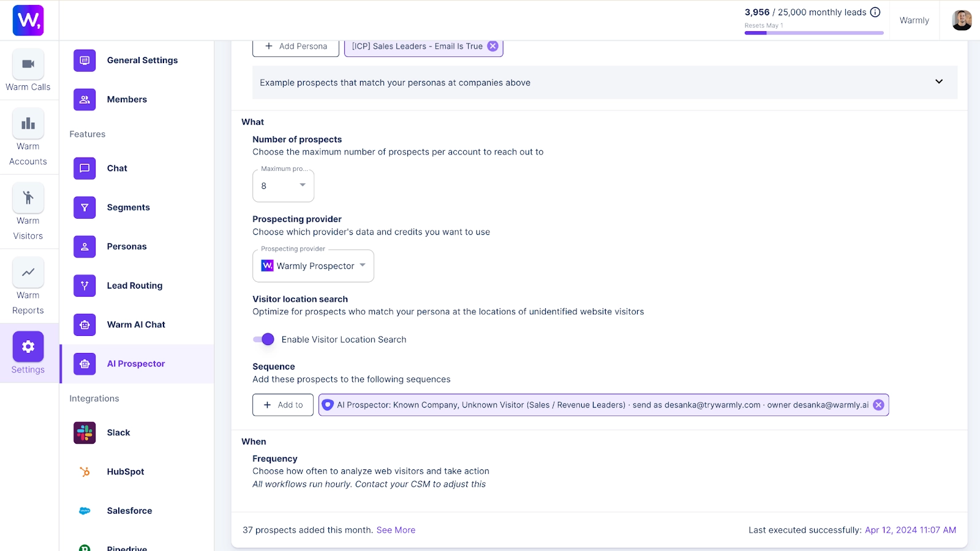Open the HubSpot integration page

137,472
